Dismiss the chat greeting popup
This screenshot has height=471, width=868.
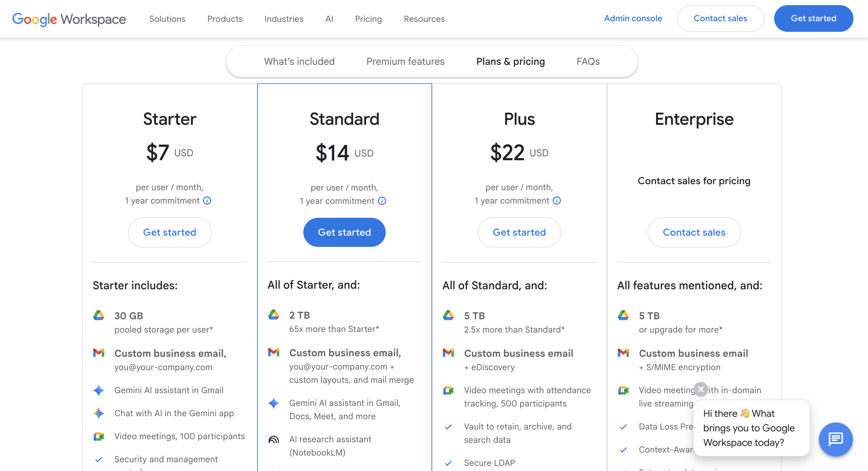[701, 389]
